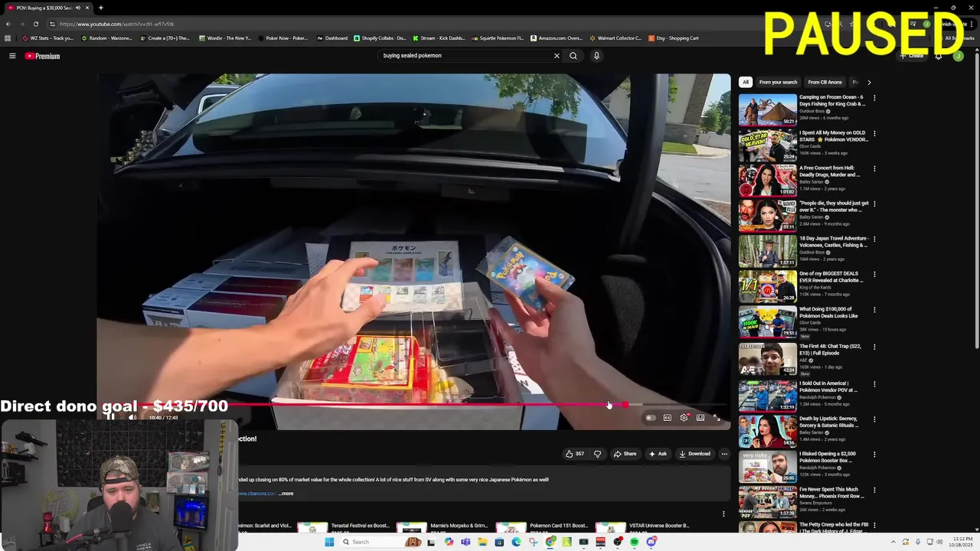Viewport: 980px width, 551px height.
Task: Open the 'Wordle - The New Y...' bookmark
Action: point(224,38)
